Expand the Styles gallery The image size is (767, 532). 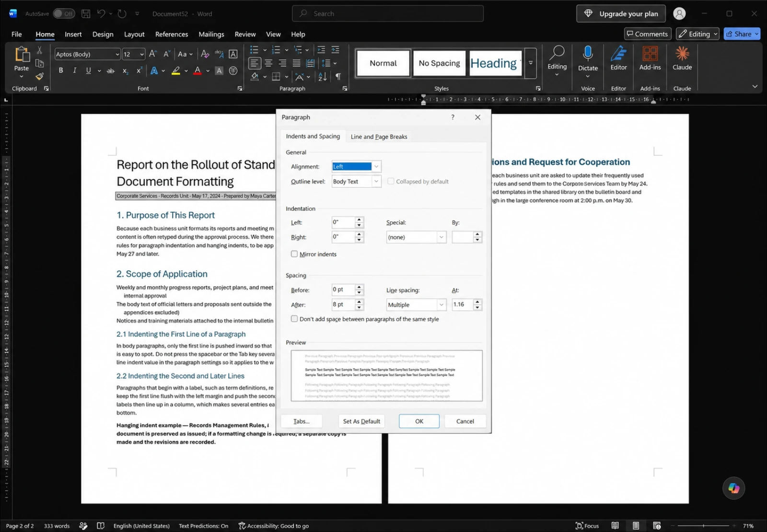pyautogui.click(x=531, y=63)
